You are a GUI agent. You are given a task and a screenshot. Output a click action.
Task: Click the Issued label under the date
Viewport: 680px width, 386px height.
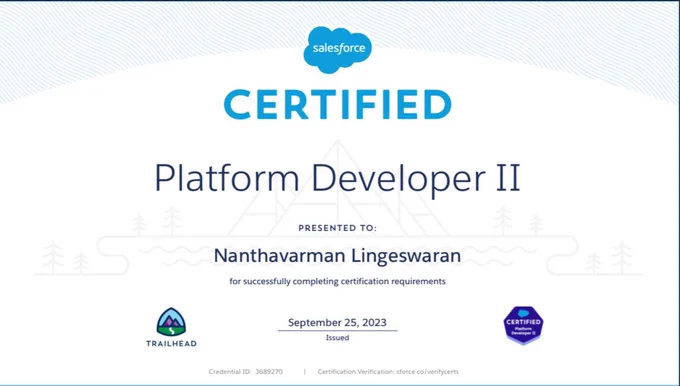click(x=337, y=337)
